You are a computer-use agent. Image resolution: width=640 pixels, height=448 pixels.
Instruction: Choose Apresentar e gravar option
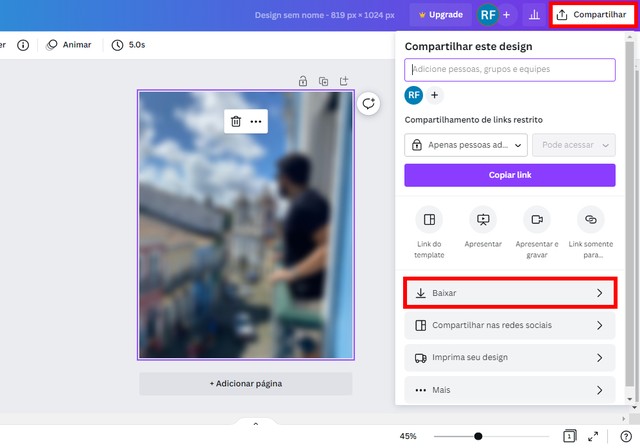click(537, 232)
